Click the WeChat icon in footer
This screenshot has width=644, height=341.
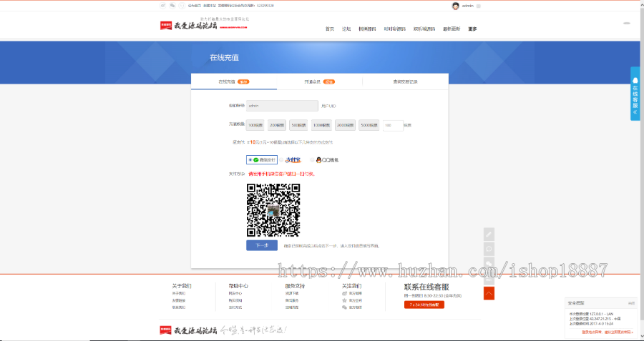pos(344,307)
